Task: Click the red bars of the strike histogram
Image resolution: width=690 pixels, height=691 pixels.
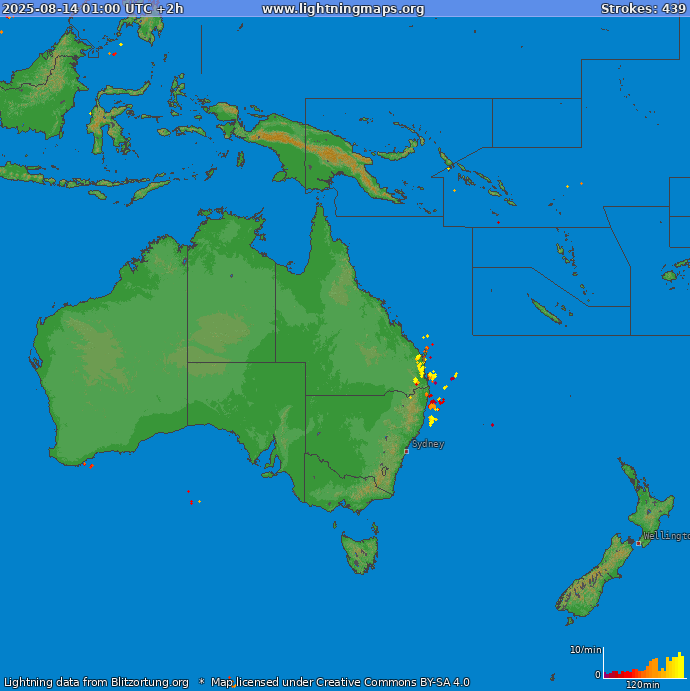Action: 620,675
